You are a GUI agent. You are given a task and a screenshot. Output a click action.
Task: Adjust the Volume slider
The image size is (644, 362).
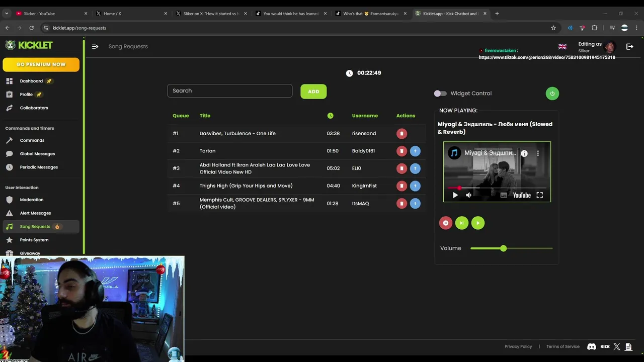point(511,248)
